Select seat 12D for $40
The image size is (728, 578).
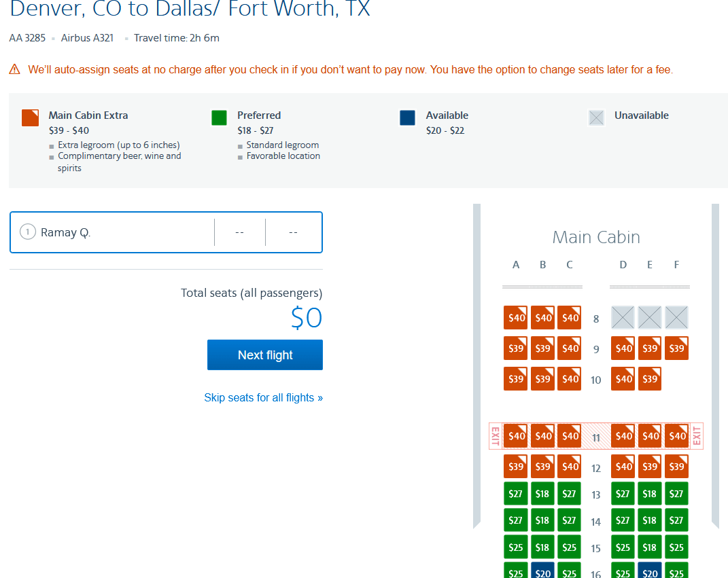(x=623, y=467)
